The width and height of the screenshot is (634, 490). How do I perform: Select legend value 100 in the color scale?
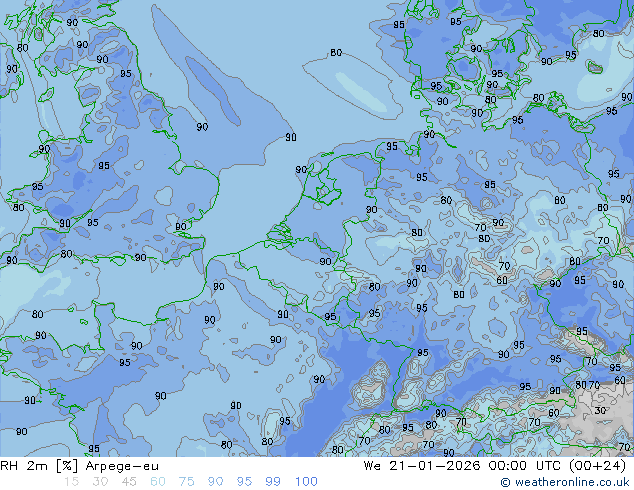pyautogui.click(x=306, y=482)
